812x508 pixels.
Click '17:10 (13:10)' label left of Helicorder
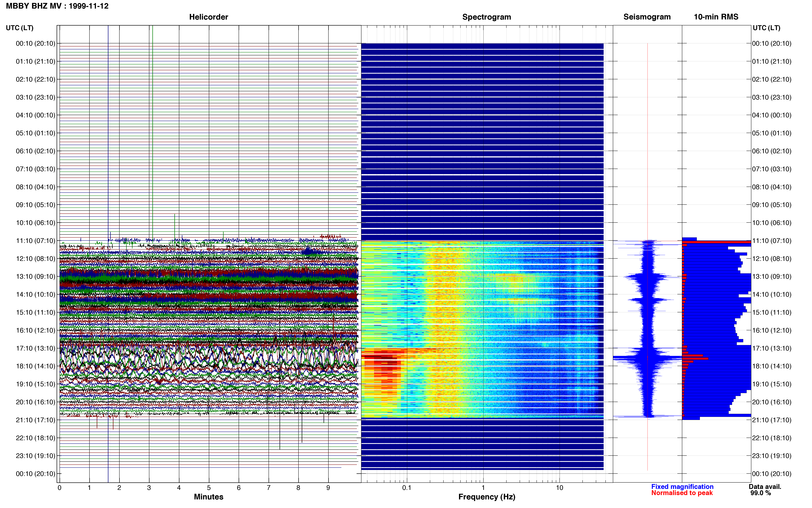36,348
